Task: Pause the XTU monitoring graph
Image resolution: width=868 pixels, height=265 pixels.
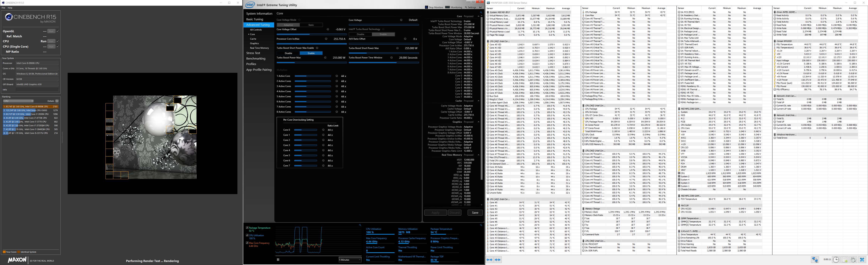Action: (x=278, y=260)
